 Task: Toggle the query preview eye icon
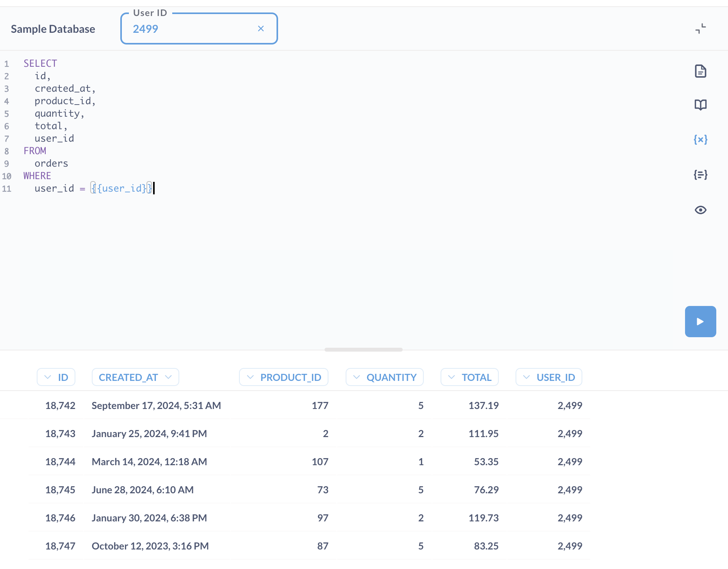[x=700, y=210]
